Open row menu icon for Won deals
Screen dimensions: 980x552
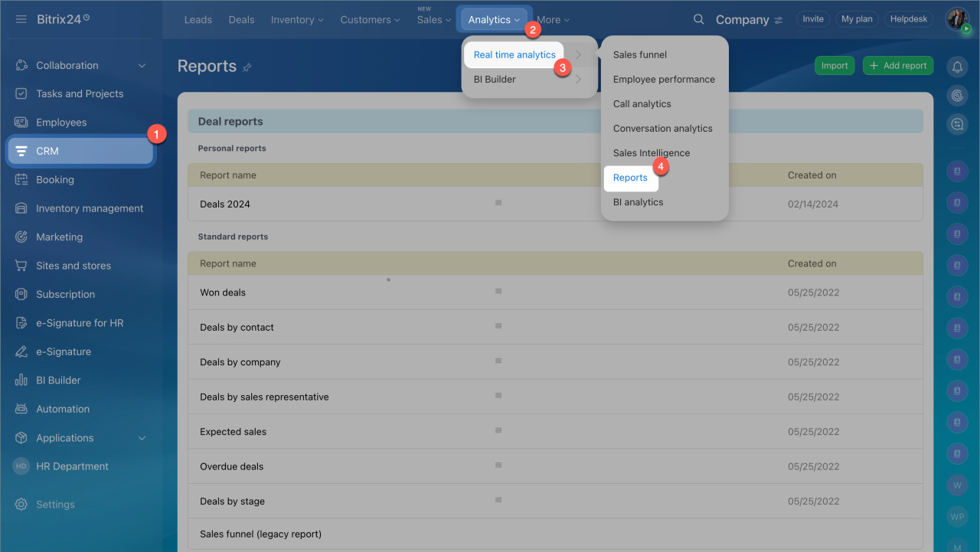point(498,292)
